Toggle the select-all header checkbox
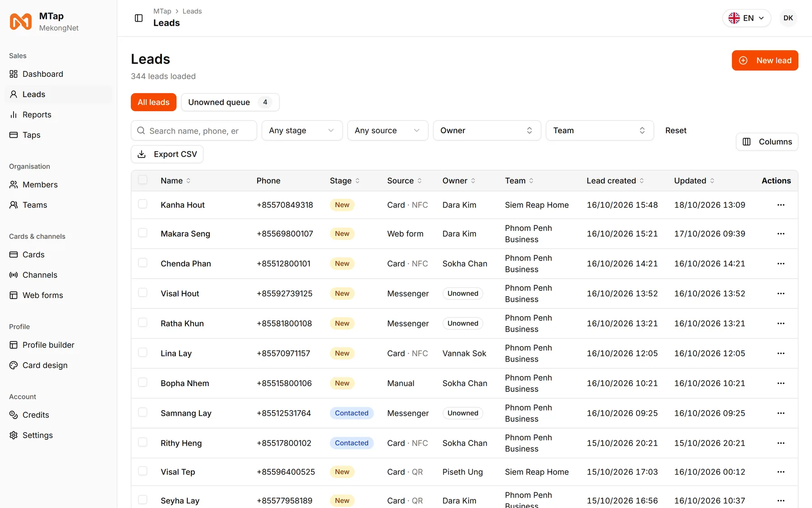Screen dimensions: 812x508 click(143, 180)
